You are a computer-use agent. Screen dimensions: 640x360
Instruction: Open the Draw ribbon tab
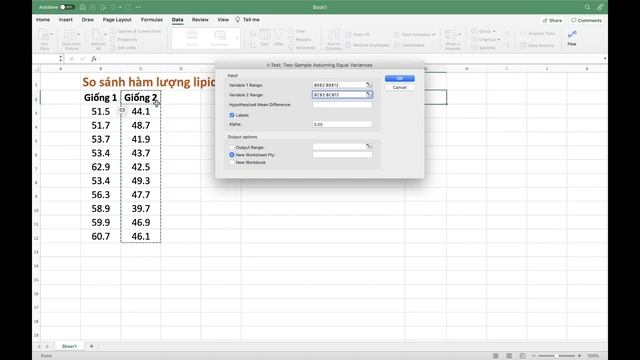pyautogui.click(x=87, y=20)
